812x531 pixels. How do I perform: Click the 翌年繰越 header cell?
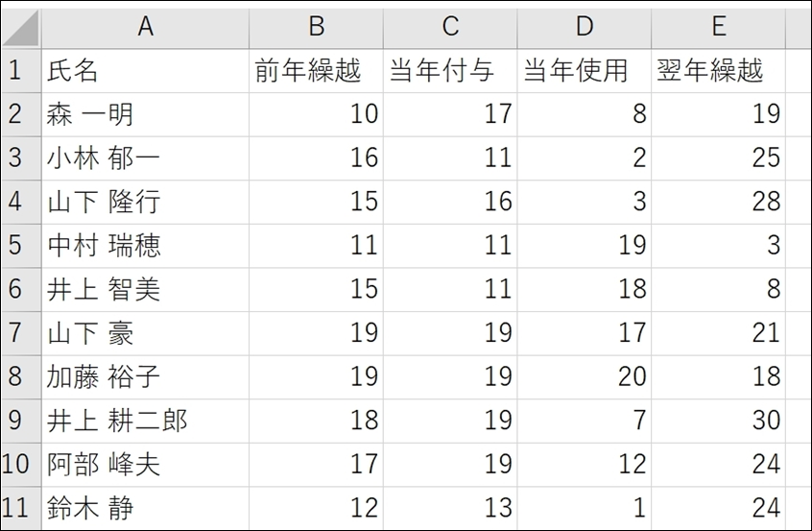coord(718,70)
